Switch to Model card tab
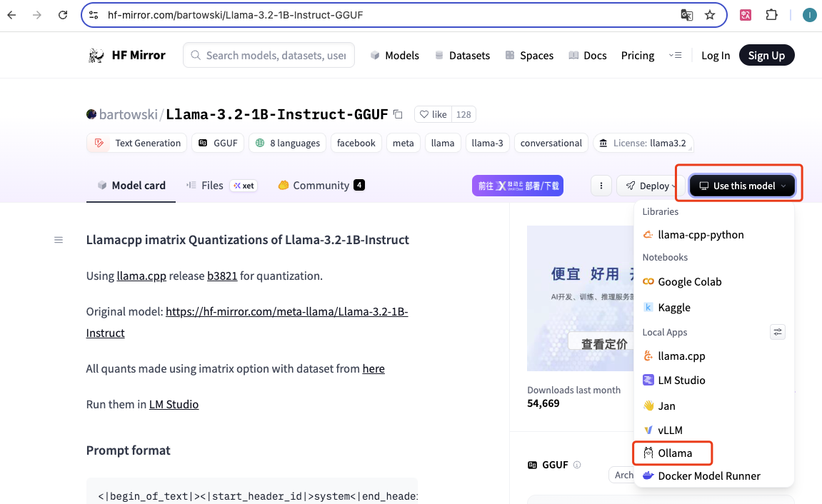Image resolution: width=822 pixels, height=504 pixels. (x=131, y=186)
